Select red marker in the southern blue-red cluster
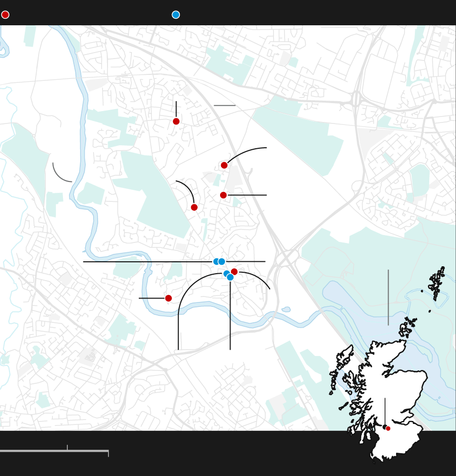Viewport: 456px width, 476px height. tap(234, 272)
